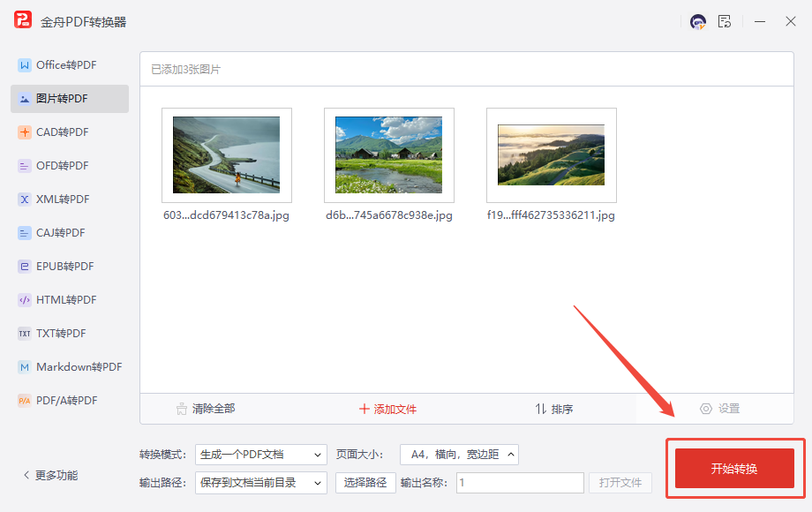Click the HTML转PDF code-bracket icon

tap(25, 300)
